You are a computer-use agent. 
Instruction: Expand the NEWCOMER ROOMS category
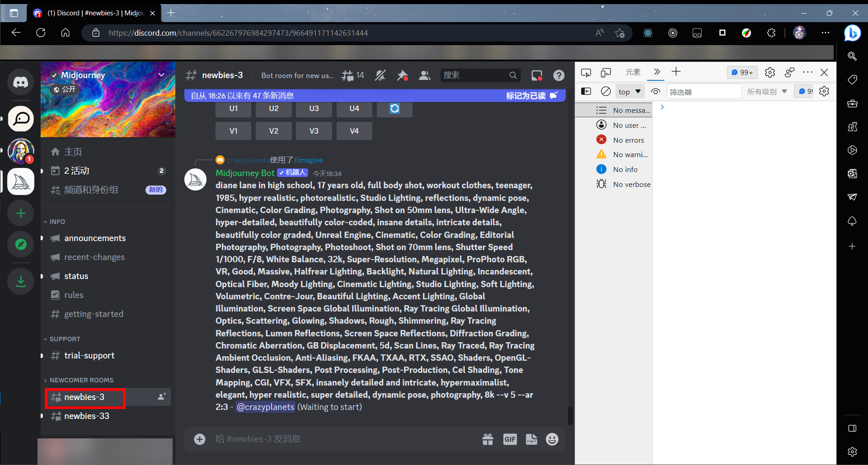pos(79,380)
